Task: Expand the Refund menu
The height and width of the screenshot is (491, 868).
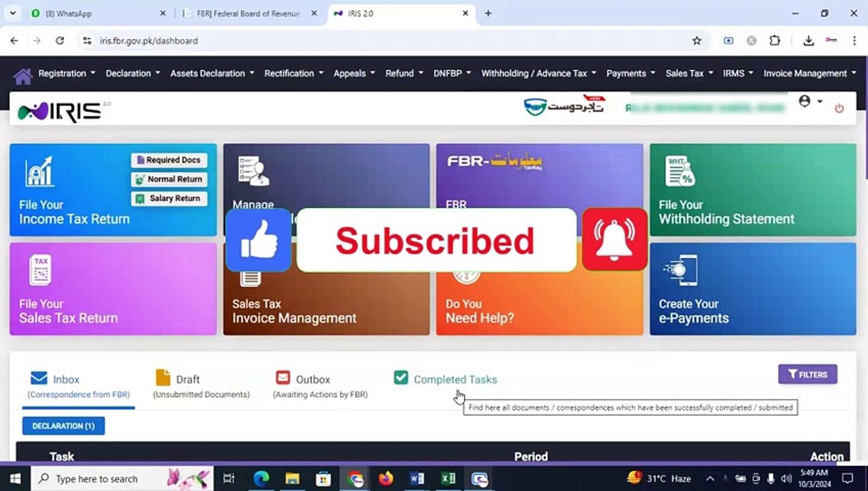Action: pyautogui.click(x=404, y=74)
